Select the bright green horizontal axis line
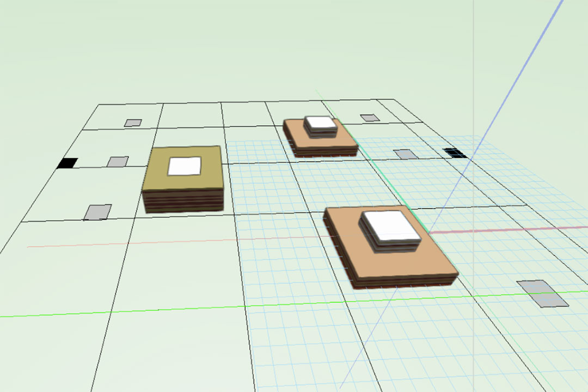The width and height of the screenshot is (588, 392). pyautogui.click(x=136, y=311)
